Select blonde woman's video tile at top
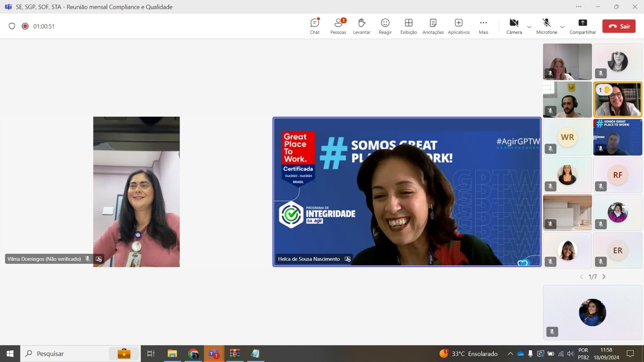The height and width of the screenshot is (362, 644). [x=568, y=62]
